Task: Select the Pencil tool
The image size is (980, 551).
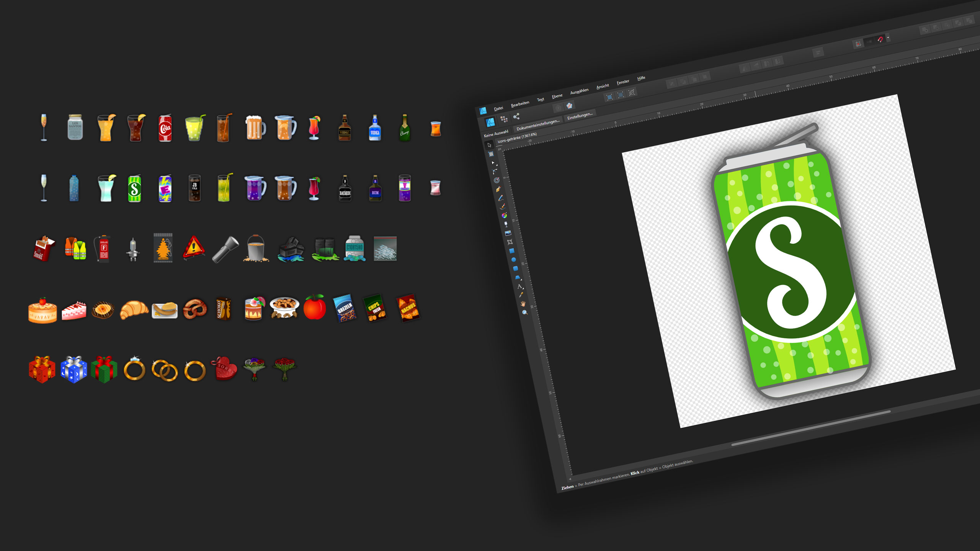Action: [x=500, y=198]
